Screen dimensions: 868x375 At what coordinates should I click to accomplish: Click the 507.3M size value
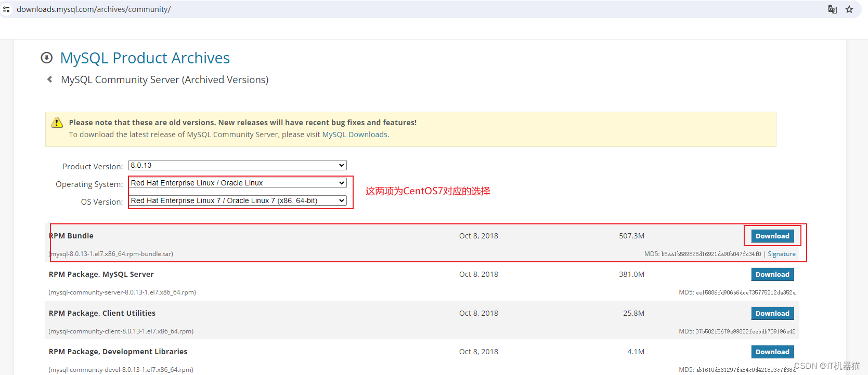click(x=631, y=236)
